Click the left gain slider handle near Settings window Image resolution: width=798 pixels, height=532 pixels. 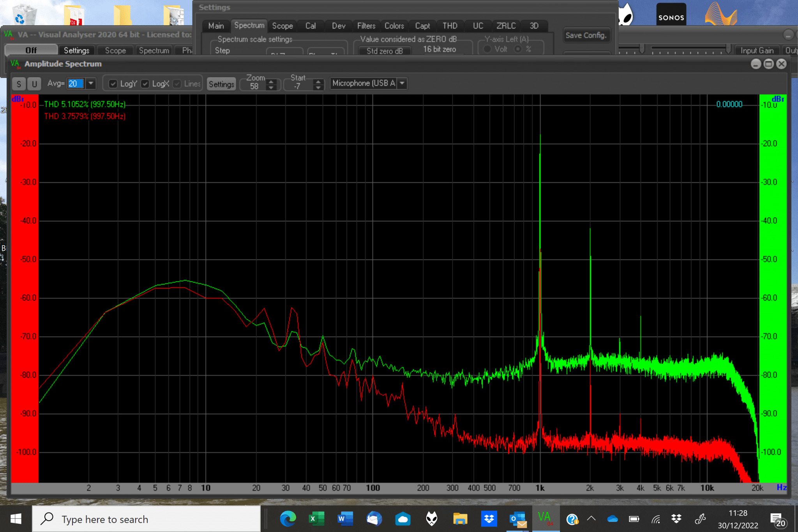[x=641, y=49]
